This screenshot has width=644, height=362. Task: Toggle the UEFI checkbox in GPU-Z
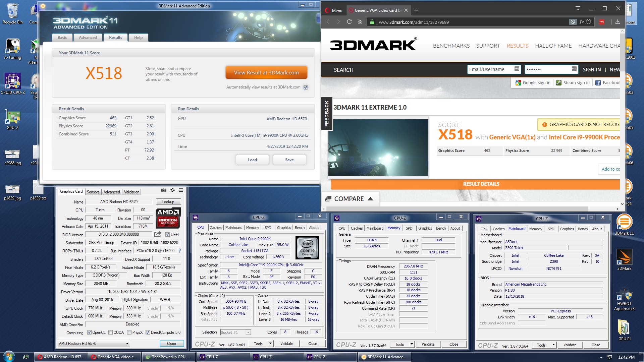click(167, 235)
